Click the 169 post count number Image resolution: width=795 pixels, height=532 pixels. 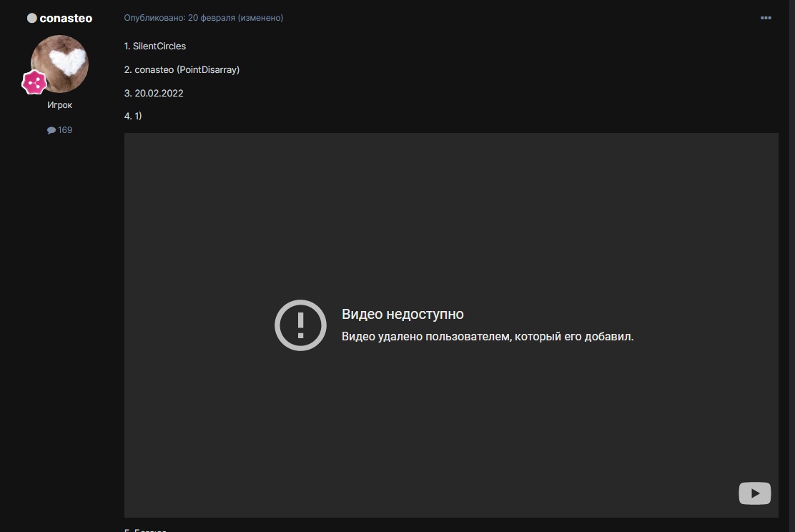pyautogui.click(x=65, y=130)
